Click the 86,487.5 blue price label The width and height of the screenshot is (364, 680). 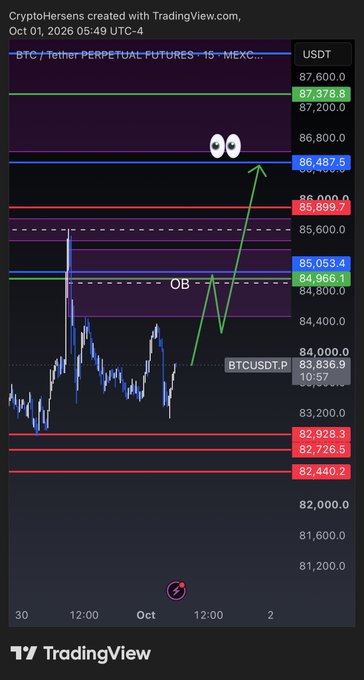coord(321,163)
